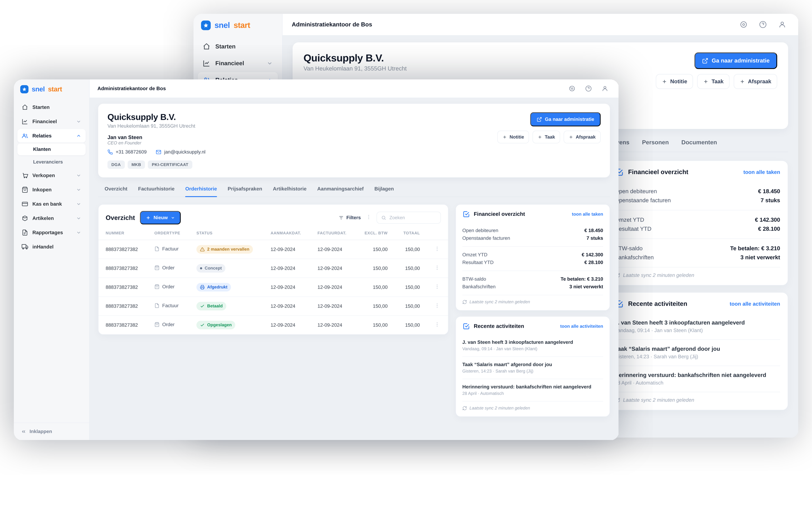Viewport: 812px width, 517px height.
Task: Expand Inkopen menu in sidebar
Action: [x=51, y=190]
